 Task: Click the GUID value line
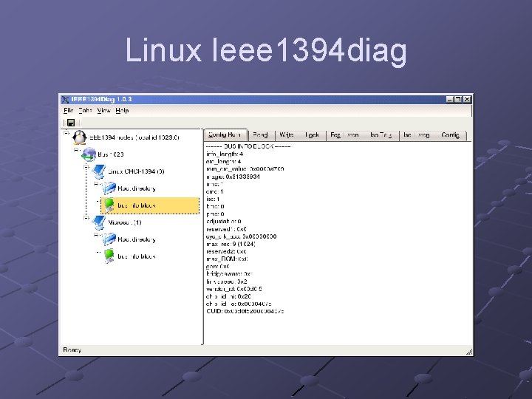coord(245,311)
